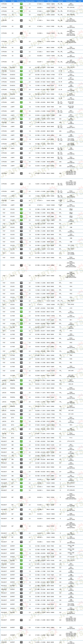Click petrol icon in Peugeot 807 3FZ (EW12J4) row

pos(21,487)
